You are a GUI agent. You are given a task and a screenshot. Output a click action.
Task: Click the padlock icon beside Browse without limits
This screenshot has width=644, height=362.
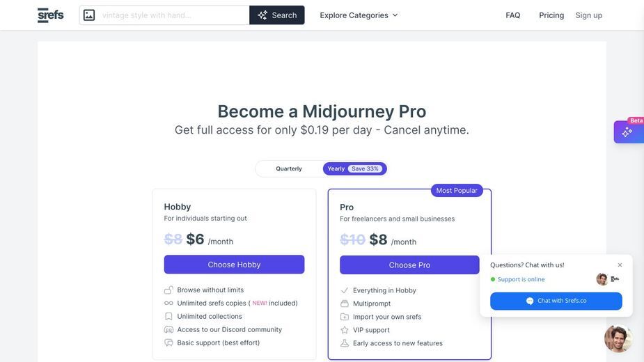coord(168,290)
